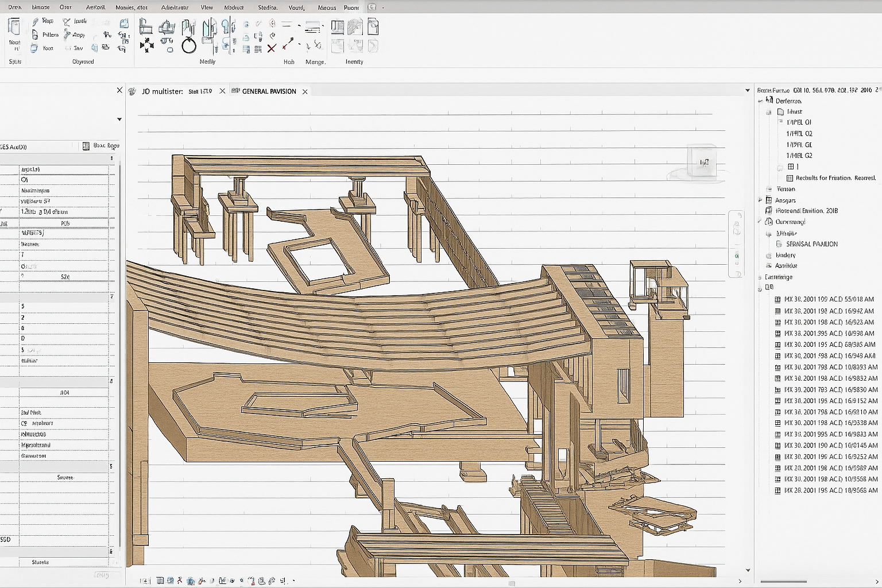Click the diagonal measure icon in Hob group
This screenshot has width=882, height=588.
click(288, 44)
